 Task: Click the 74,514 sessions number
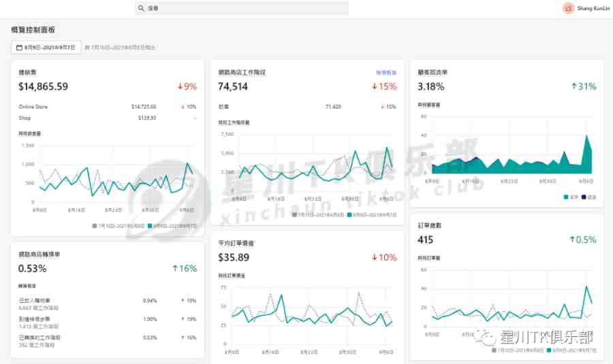pyautogui.click(x=233, y=86)
